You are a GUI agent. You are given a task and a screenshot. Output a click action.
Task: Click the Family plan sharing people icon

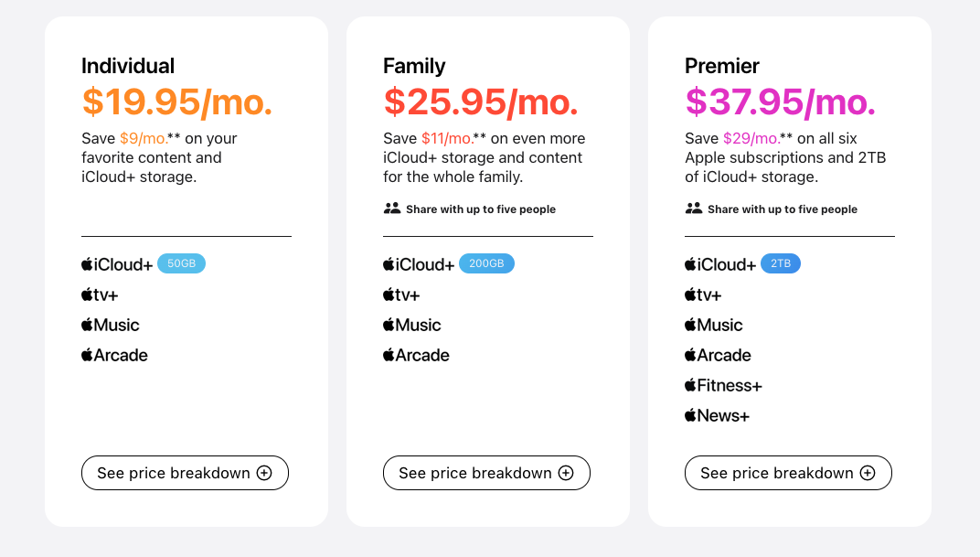point(392,209)
